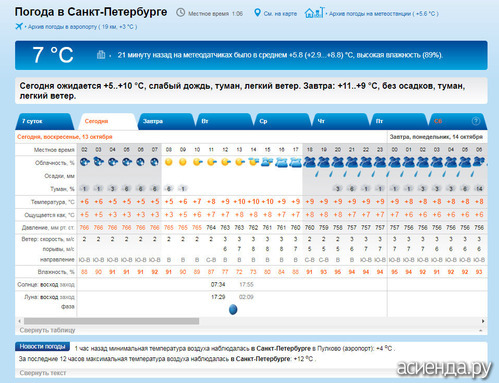Viewport: 499px width, 383px height.
Task: Click the moonrise time 17:29
Action: click(218, 297)
